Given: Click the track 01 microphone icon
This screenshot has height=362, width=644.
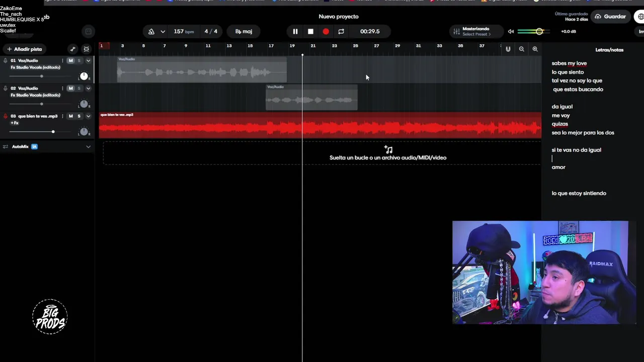Looking at the screenshot, I should click(x=5, y=61).
